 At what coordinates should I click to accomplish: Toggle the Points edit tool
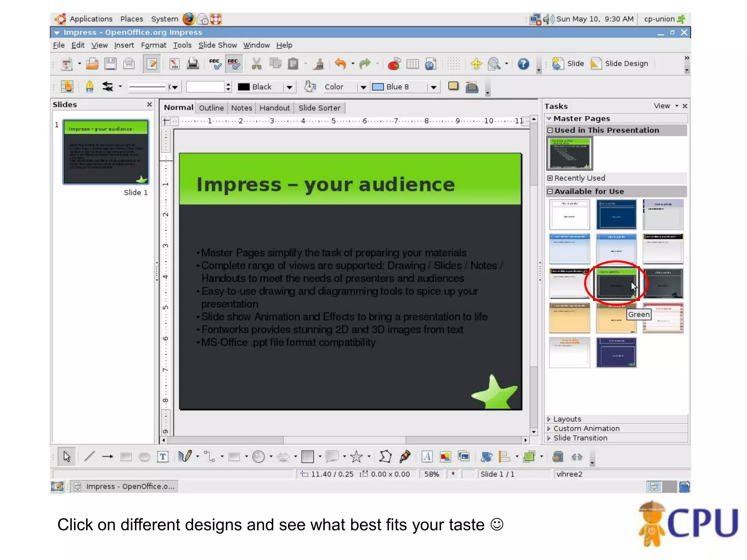click(385, 456)
